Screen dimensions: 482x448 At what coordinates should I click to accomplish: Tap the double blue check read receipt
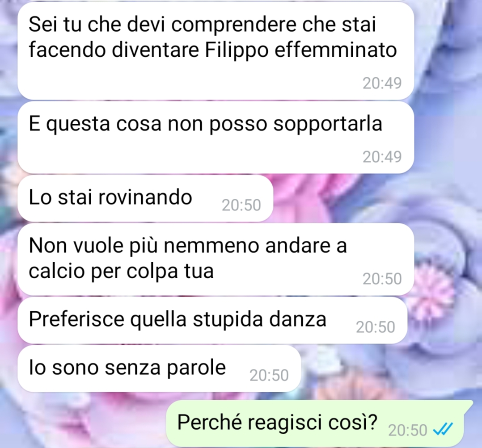point(443,429)
